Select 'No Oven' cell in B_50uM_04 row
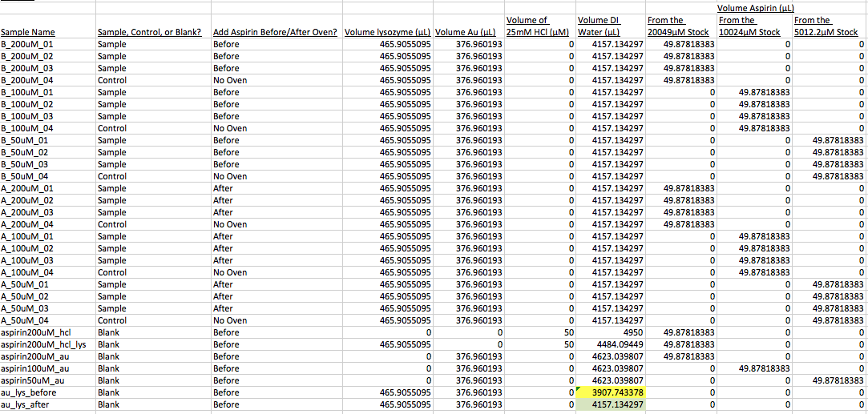This screenshot has height=414, width=868. pos(230,176)
